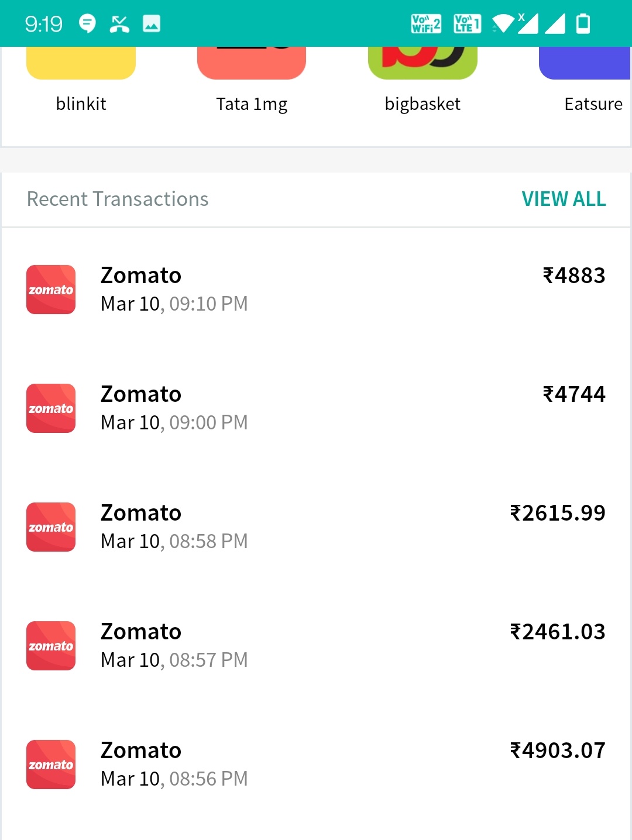
Task: Open the bigbasket green app tile
Action: [x=423, y=63]
